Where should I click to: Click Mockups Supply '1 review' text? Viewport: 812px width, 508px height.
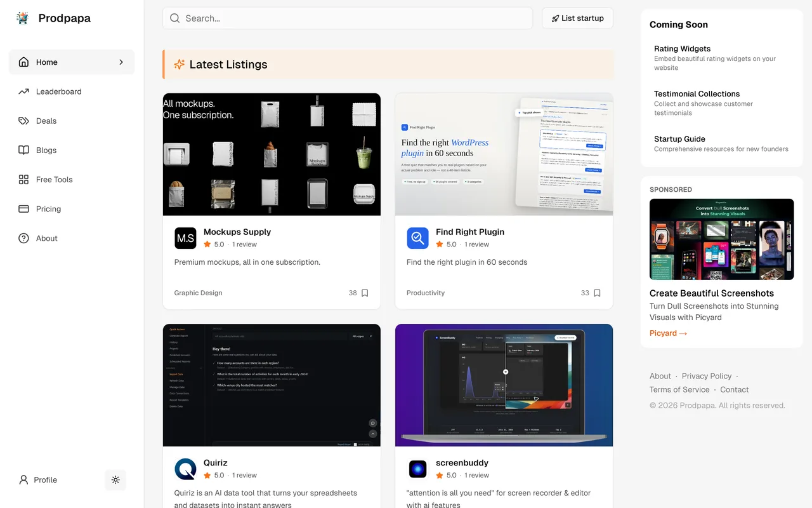[x=244, y=244]
